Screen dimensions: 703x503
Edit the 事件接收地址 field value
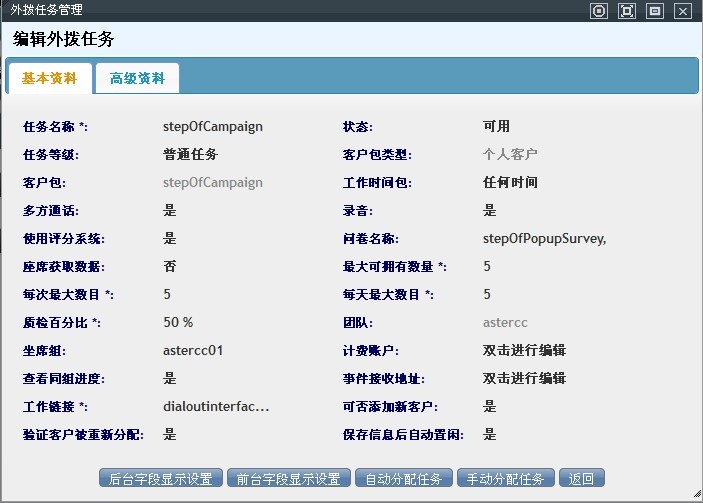point(524,379)
